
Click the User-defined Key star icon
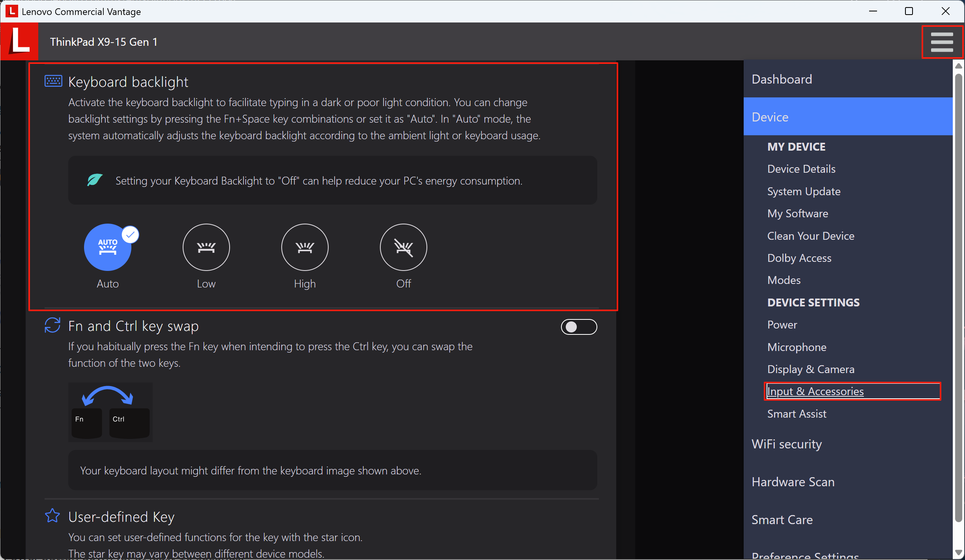click(x=52, y=515)
